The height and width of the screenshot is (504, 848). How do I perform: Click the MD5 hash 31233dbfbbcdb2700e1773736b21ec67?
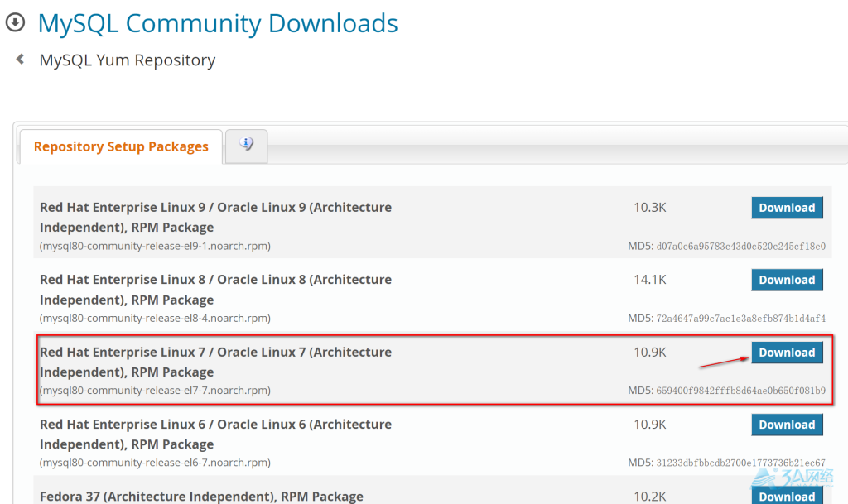(741, 463)
